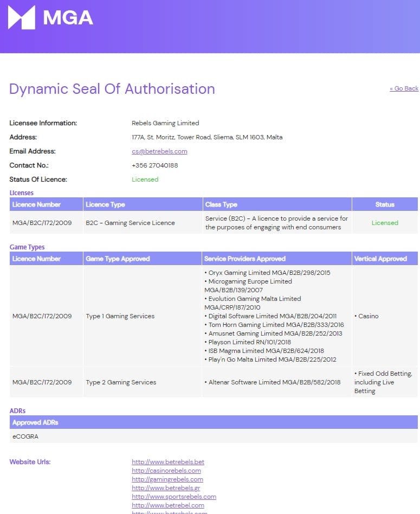Viewport: 420px width, 514px height.
Task: Click Oryx Gaming Limited MGA/B2B/298/2015 entry
Action: coord(267,273)
